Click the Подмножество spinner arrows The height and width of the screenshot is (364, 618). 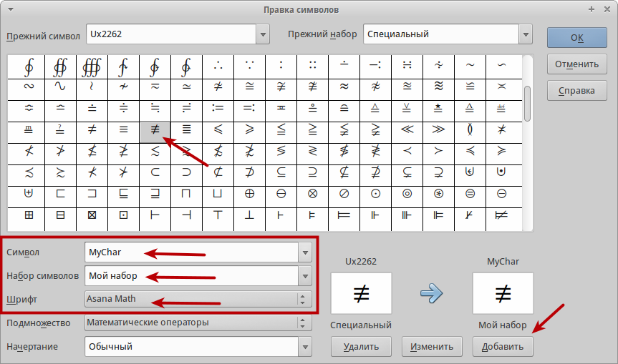pos(302,323)
